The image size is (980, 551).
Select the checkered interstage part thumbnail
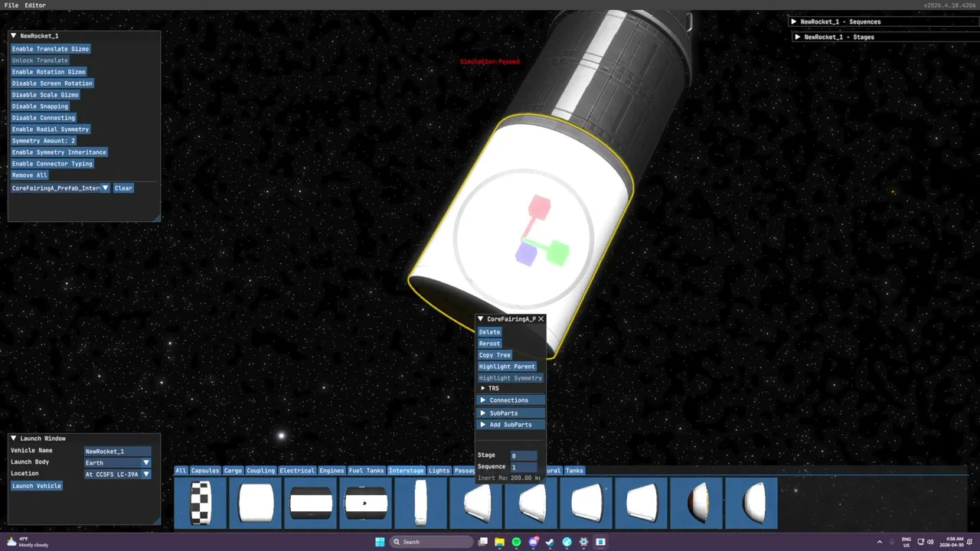[x=201, y=503]
